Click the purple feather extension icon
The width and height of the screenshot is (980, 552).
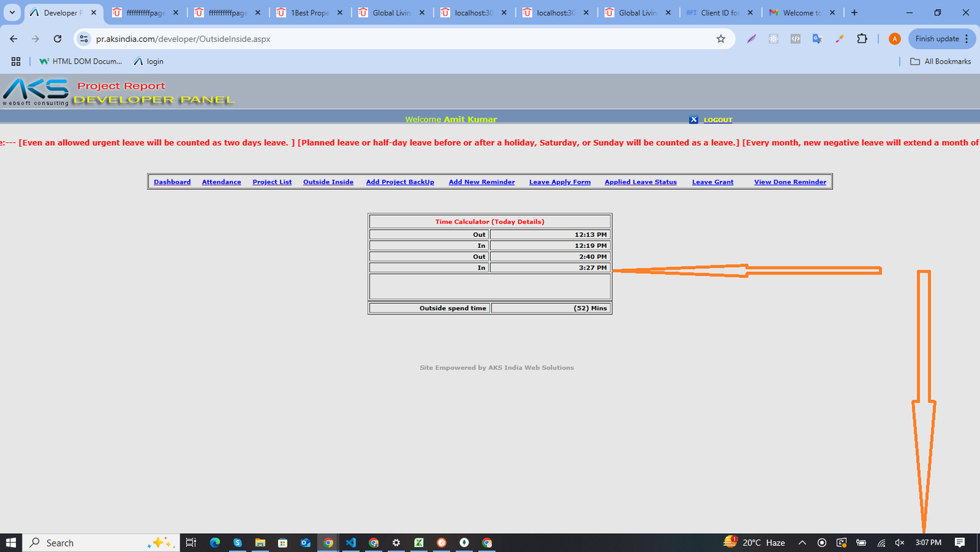point(751,39)
